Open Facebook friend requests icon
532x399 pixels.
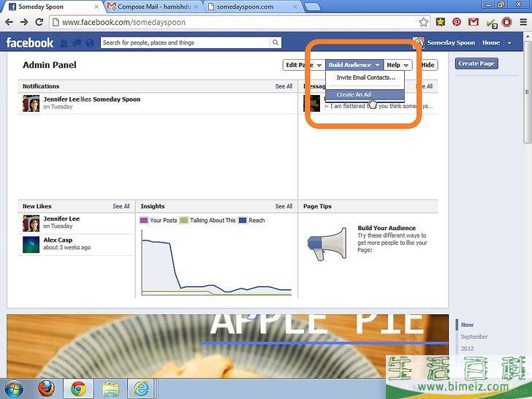(64, 42)
